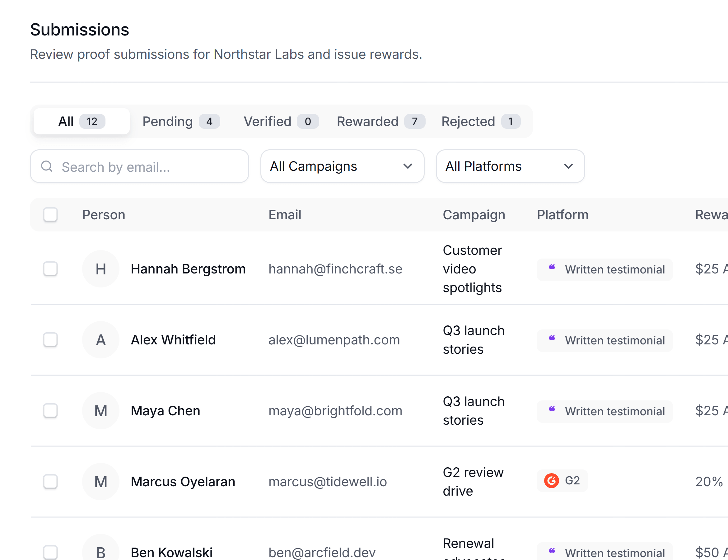Image resolution: width=728 pixels, height=560 pixels.
Task: Open the All Platforms dropdown
Action: (510, 166)
